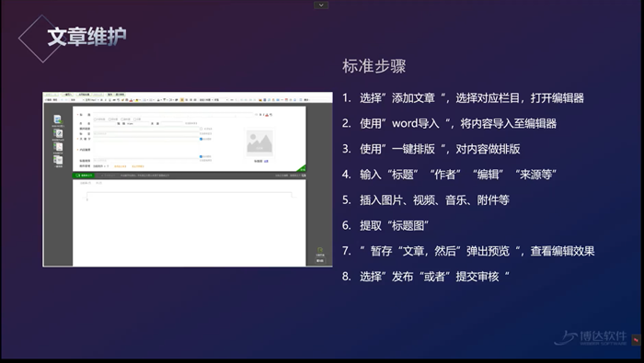This screenshot has width=644, height=363.
Task: Click the second document icon in editor sidebar
Action: 58,133
